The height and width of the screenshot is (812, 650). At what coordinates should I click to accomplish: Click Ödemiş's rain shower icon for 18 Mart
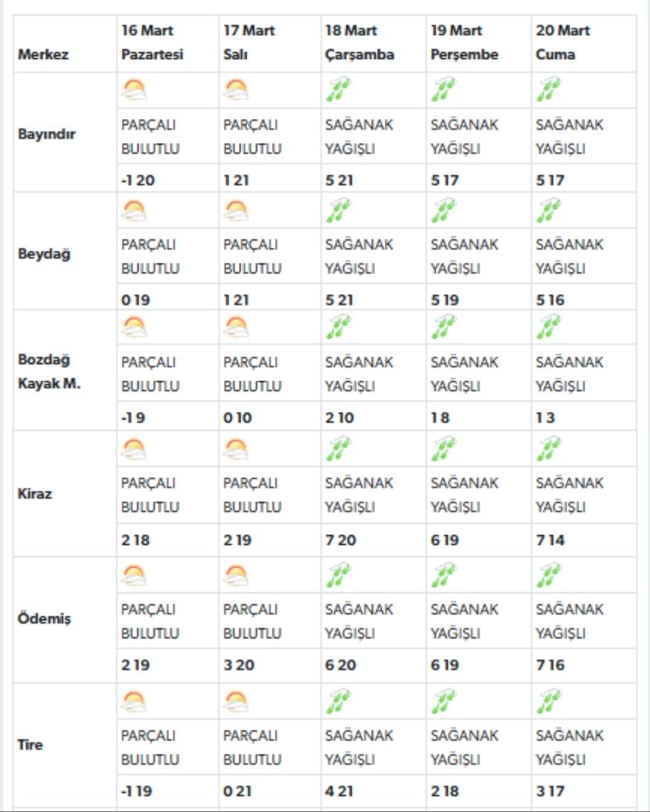(x=338, y=576)
